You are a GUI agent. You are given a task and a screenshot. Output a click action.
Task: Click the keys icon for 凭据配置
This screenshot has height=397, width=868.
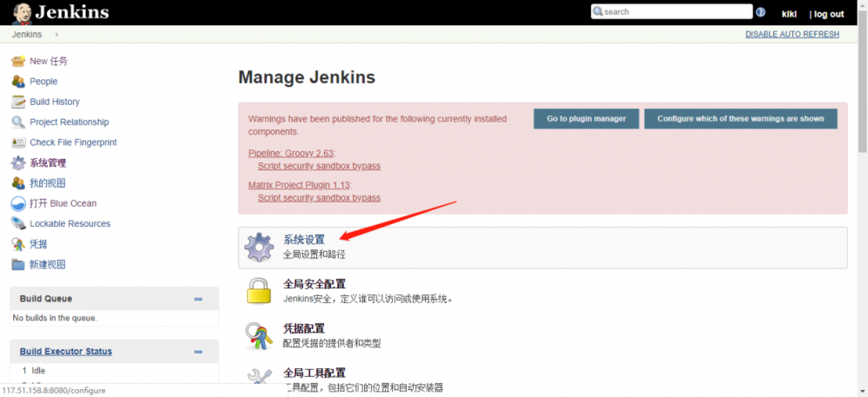coord(259,335)
